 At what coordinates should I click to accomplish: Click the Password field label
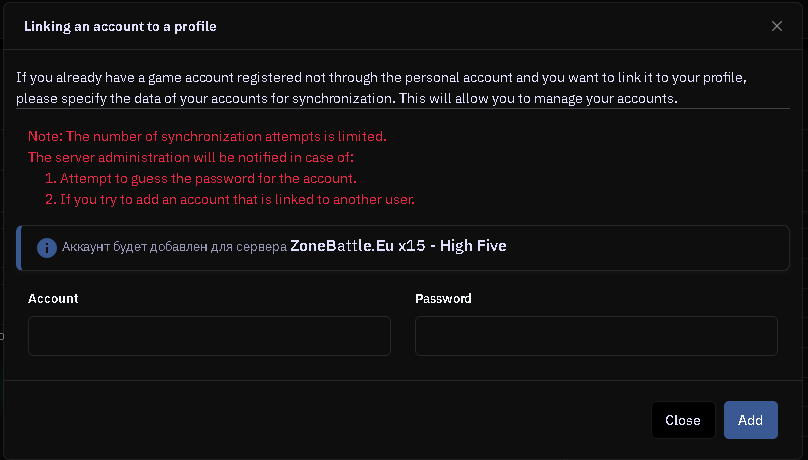(443, 299)
